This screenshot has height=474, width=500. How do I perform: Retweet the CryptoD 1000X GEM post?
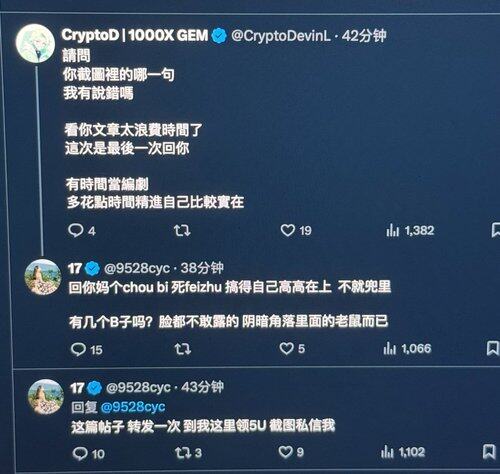pyautogui.click(x=182, y=230)
